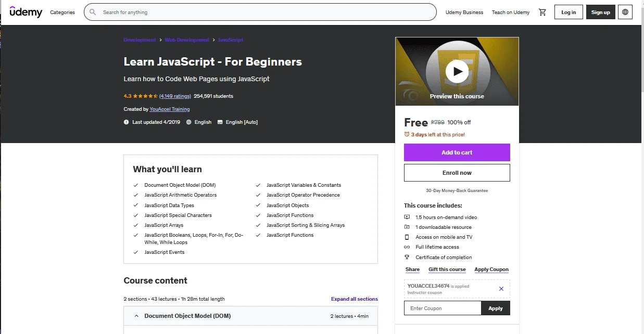Image resolution: width=644 pixels, height=334 pixels.
Task: Click checkmark beside JavaScript Arithmetic Operators
Action: pos(136,195)
